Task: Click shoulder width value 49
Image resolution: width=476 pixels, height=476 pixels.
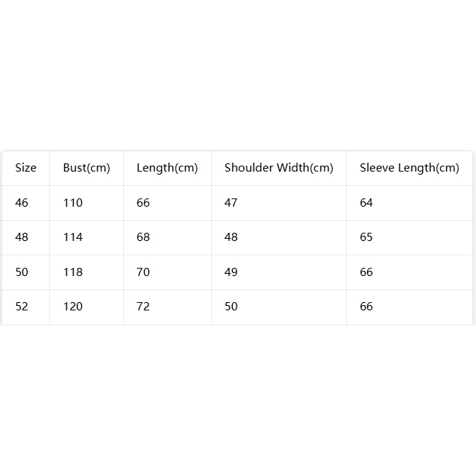Action: (231, 272)
